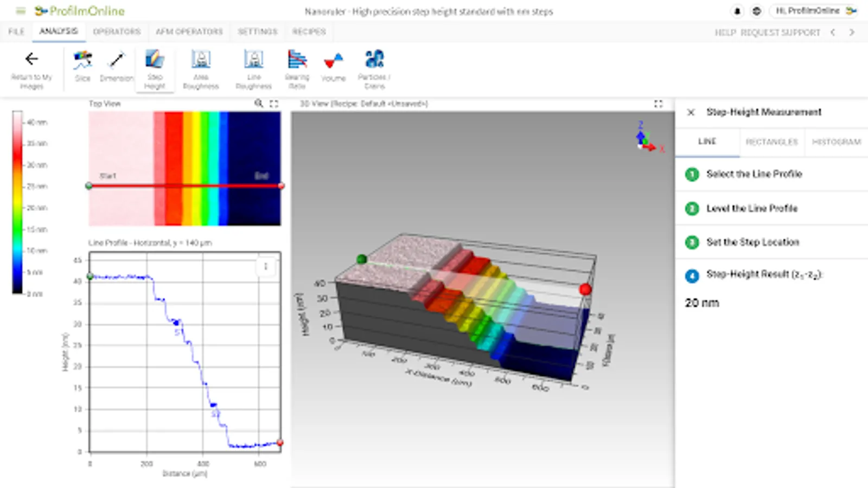Open the Line Roughness tool
The width and height of the screenshot is (868, 488).
[253, 66]
